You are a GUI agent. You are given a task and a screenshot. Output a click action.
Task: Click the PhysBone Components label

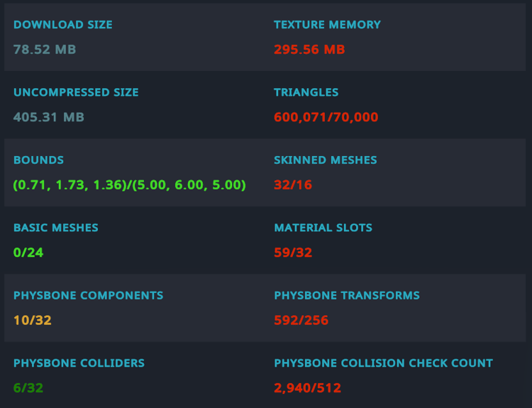(88, 295)
